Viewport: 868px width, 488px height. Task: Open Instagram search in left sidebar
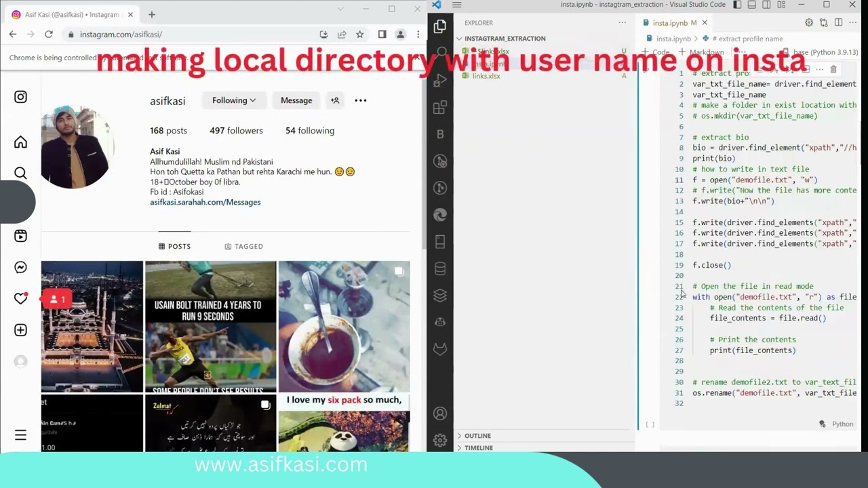(20, 173)
